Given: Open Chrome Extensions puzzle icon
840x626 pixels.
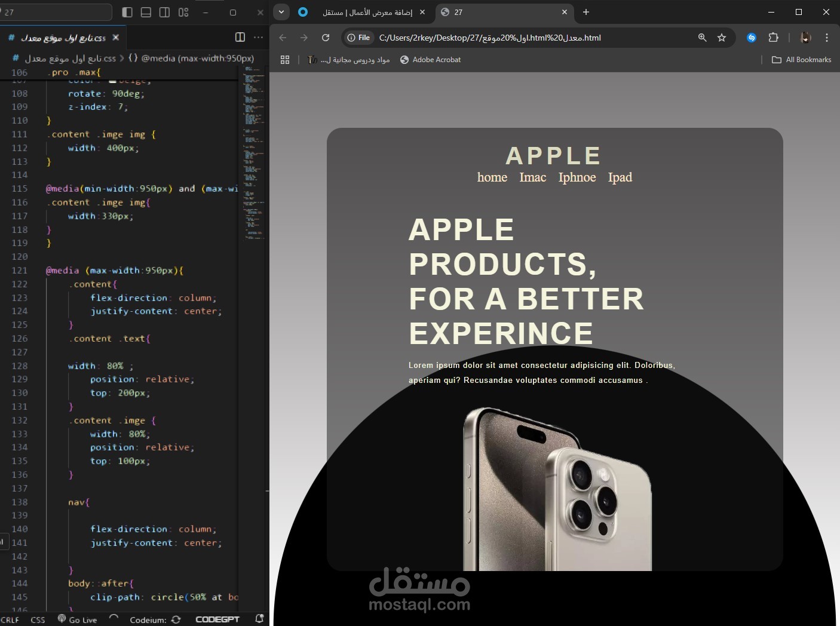Looking at the screenshot, I should (x=773, y=38).
